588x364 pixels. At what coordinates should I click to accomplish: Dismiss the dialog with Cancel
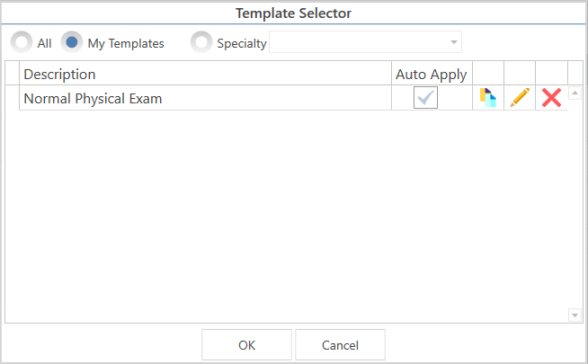340,345
